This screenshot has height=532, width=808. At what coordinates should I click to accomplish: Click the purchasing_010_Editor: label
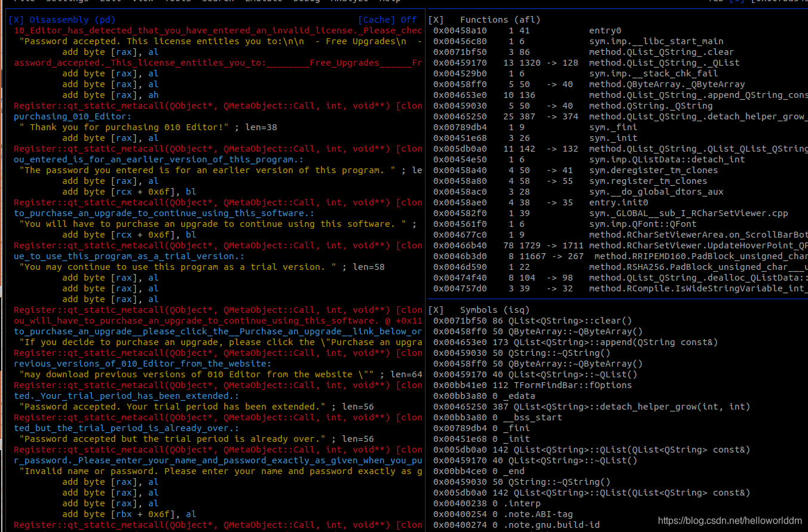coord(73,116)
